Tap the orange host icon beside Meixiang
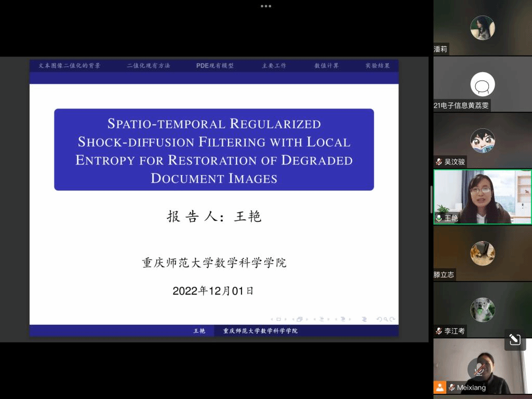This screenshot has width=532, height=399. (440, 387)
